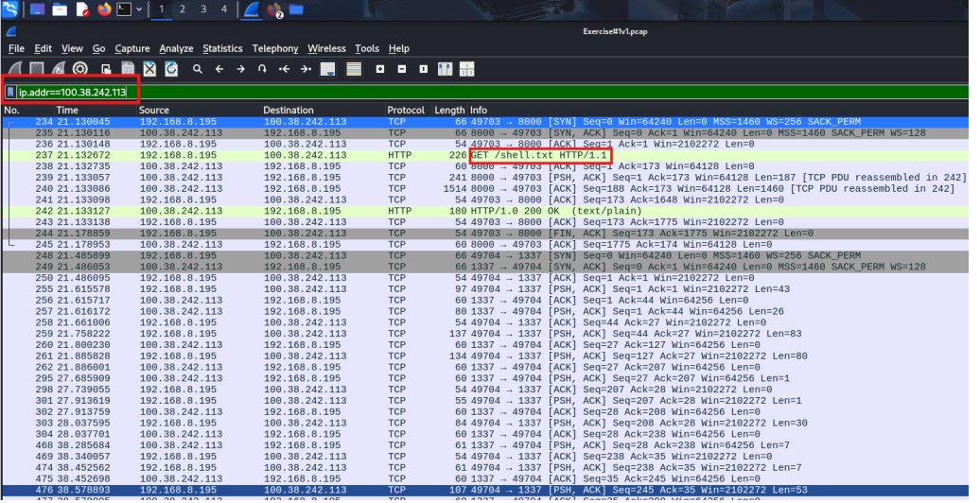Stop the running capture
The image size is (980, 503).
pyautogui.click(x=37, y=69)
